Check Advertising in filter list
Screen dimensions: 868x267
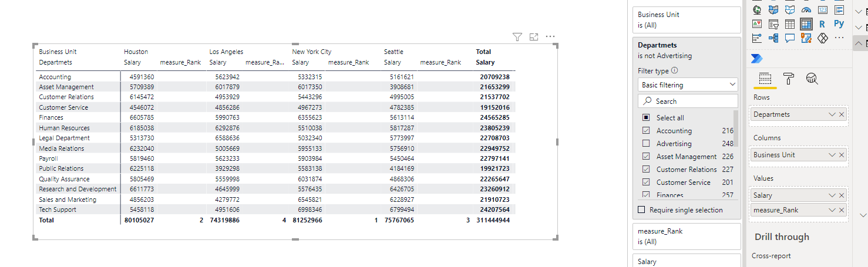[x=646, y=144]
